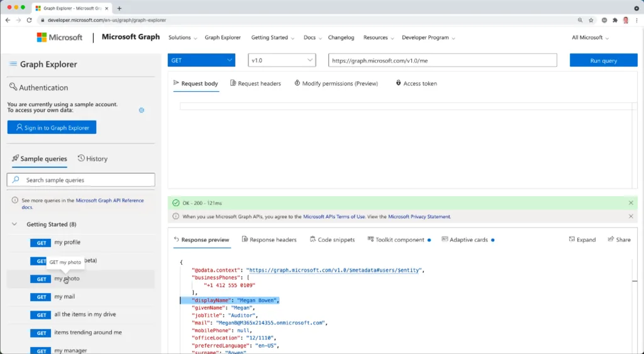The height and width of the screenshot is (354, 644).
Task: Open the HTTP method GET dropdown
Action: point(201,60)
